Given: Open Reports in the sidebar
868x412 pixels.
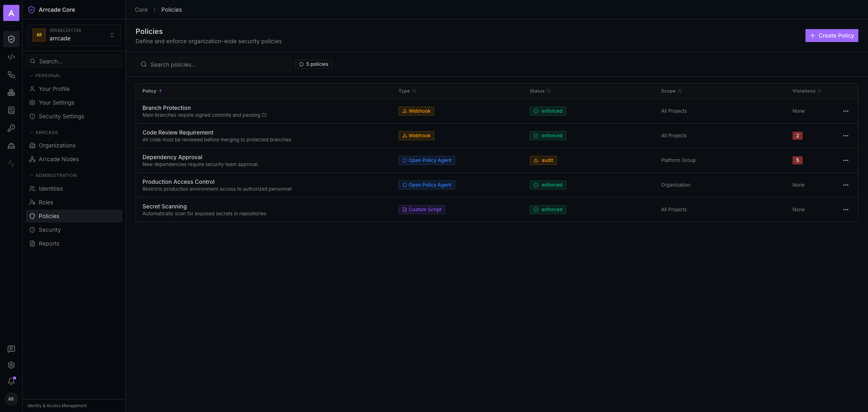Looking at the screenshot, I should click(74, 244).
